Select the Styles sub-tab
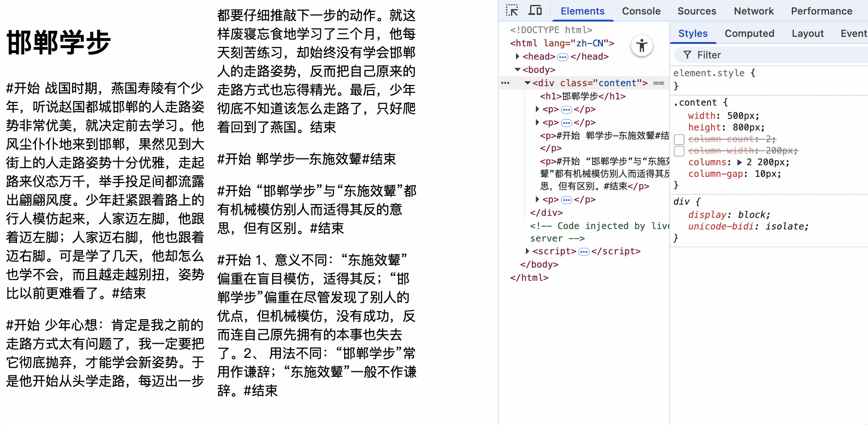 (x=693, y=33)
